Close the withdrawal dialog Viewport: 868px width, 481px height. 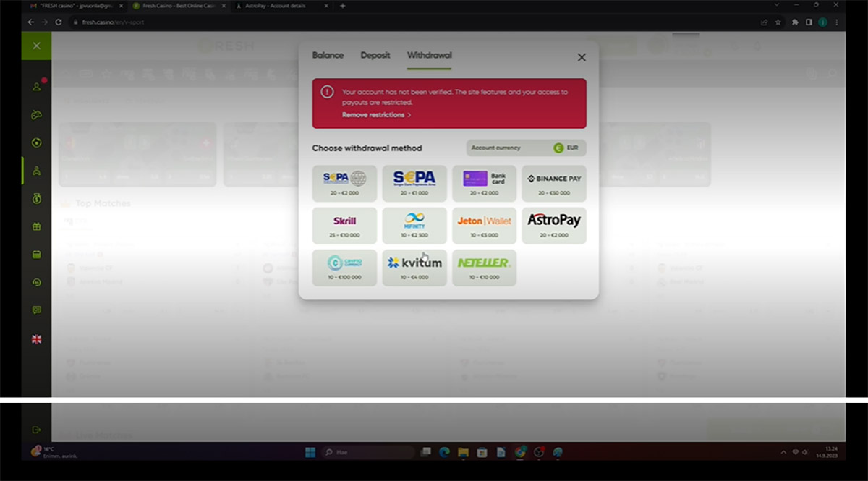[582, 57]
